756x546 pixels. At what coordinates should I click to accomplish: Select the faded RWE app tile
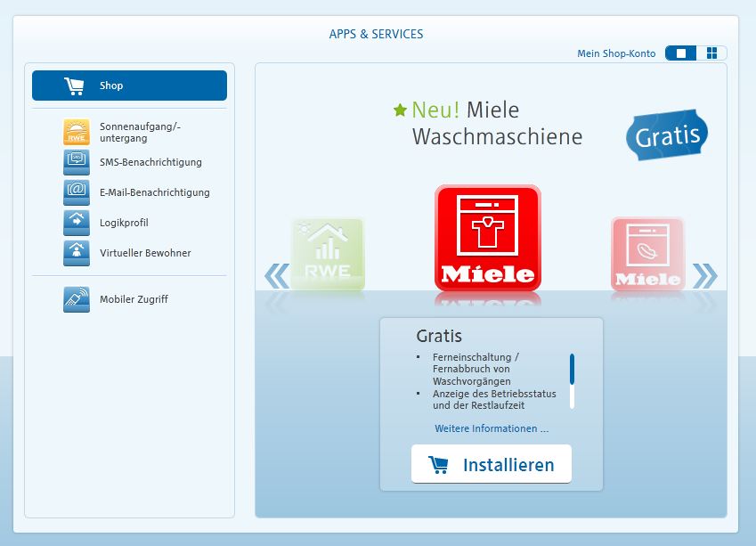pos(328,254)
